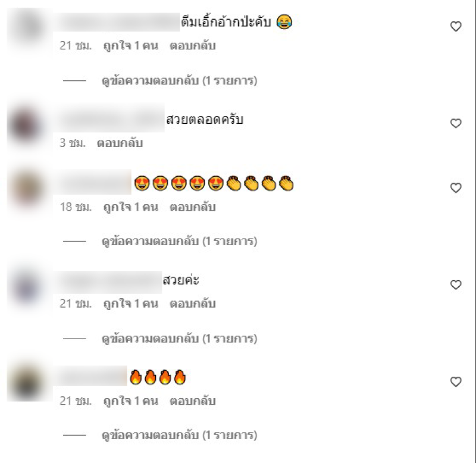Reply to the 'สวยค่ะ' comment

192,304
